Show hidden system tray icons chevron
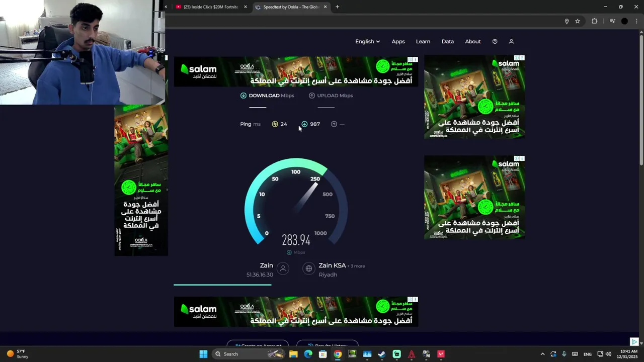The width and height of the screenshot is (644, 362). coord(542,354)
